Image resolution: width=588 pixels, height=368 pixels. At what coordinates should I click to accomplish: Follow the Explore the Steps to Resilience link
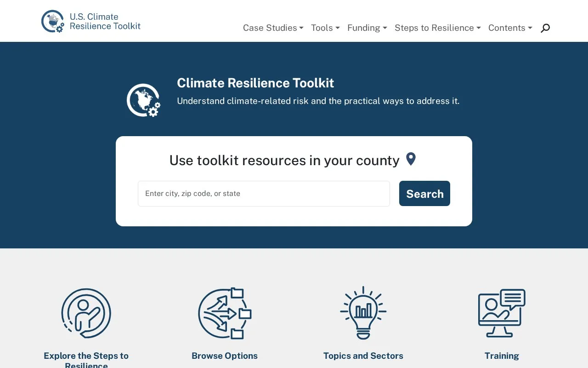(86, 360)
